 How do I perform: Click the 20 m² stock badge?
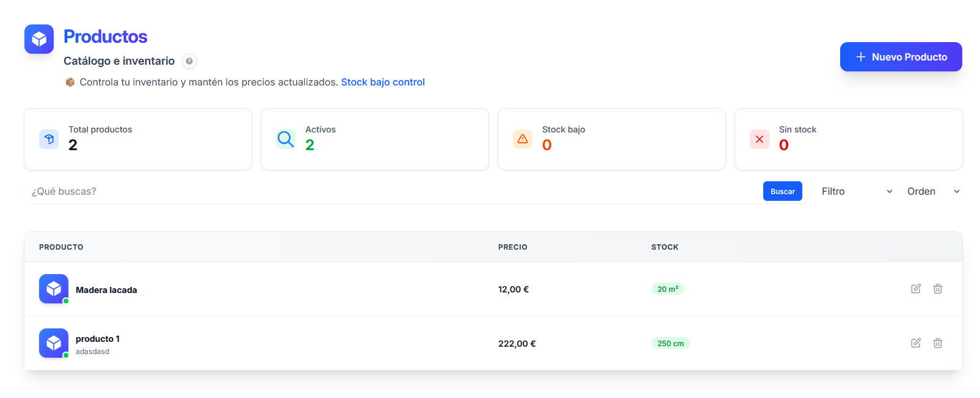(668, 289)
